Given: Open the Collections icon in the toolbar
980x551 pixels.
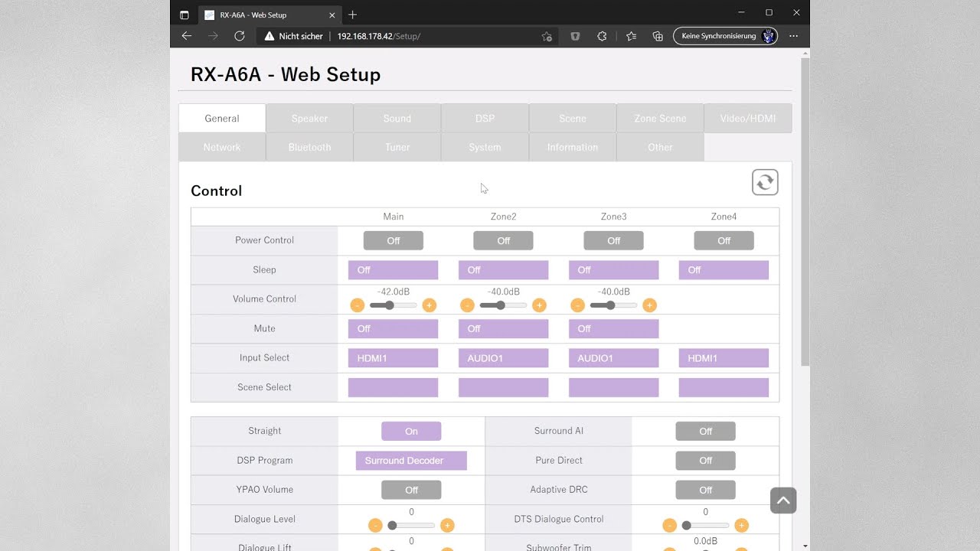Looking at the screenshot, I should [x=658, y=36].
